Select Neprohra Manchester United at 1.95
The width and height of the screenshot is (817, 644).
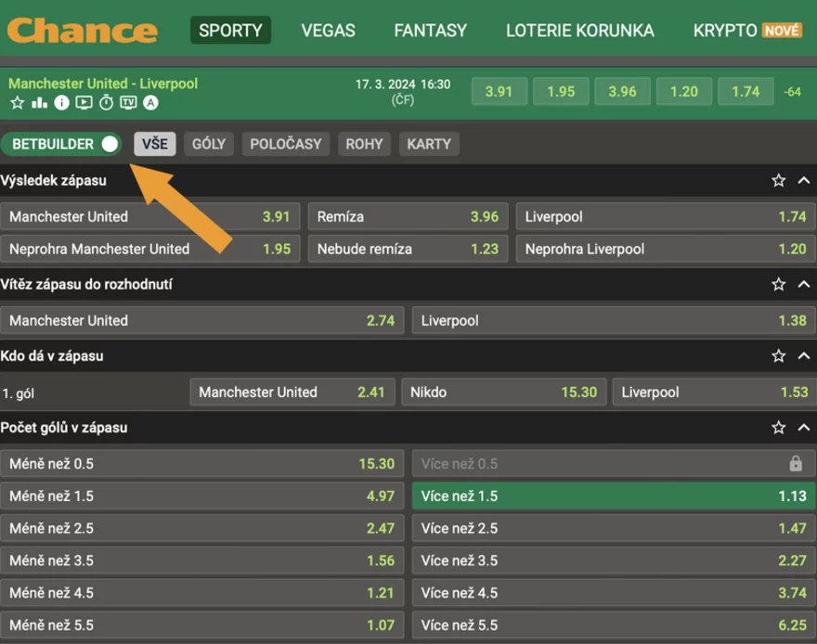[x=150, y=249]
